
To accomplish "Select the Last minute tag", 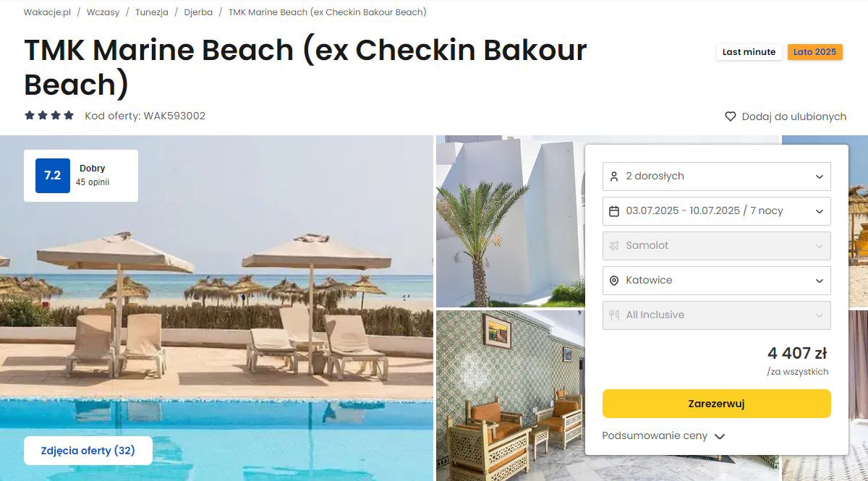I will click(749, 52).
